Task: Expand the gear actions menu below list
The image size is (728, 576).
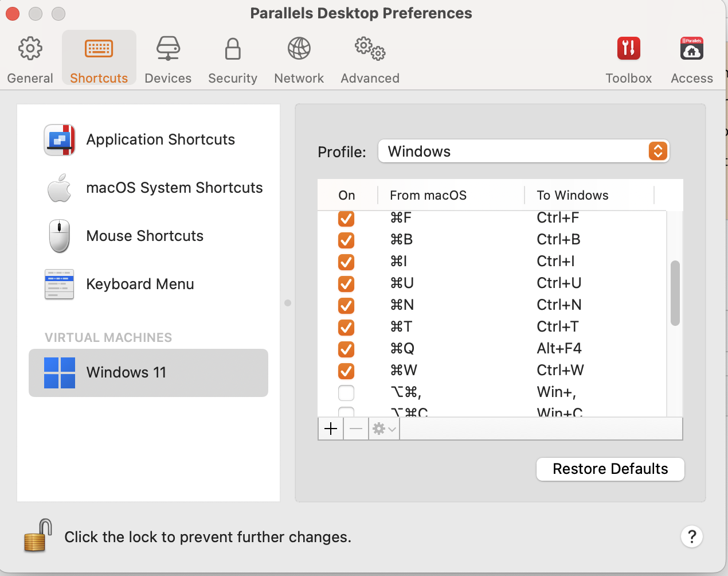Action: [384, 429]
